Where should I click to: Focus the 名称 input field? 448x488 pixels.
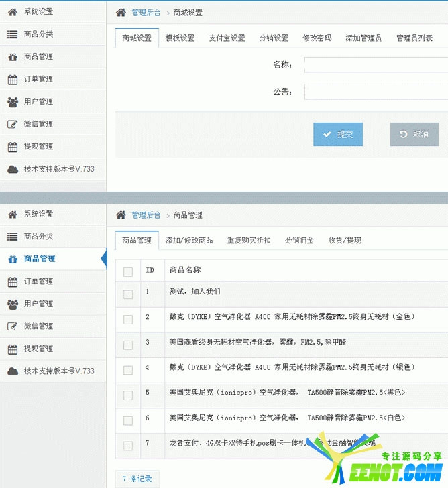coord(376,65)
